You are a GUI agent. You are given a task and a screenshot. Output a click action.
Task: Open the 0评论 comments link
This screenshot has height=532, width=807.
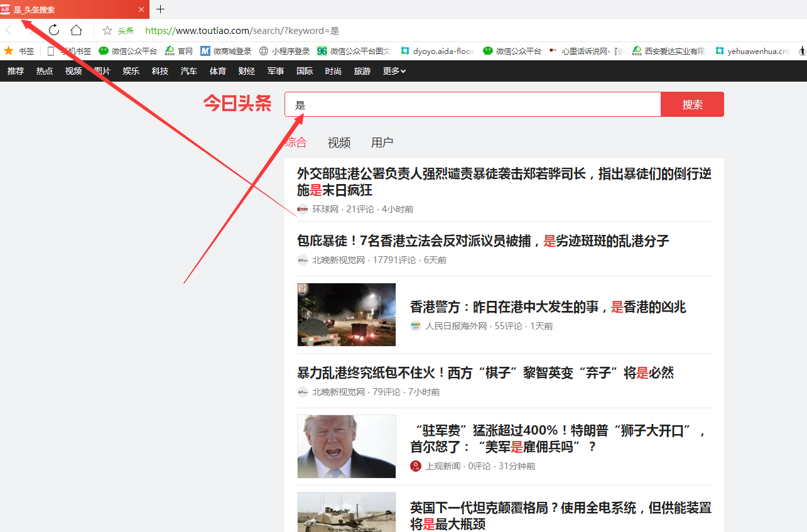[480, 466]
